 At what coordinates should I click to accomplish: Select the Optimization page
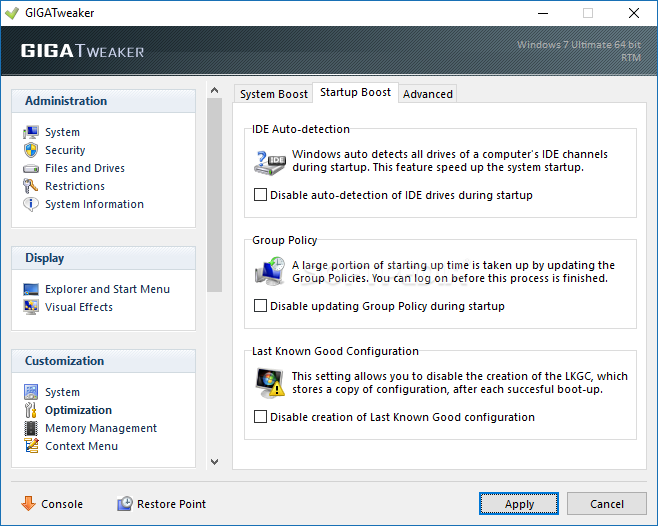click(78, 410)
